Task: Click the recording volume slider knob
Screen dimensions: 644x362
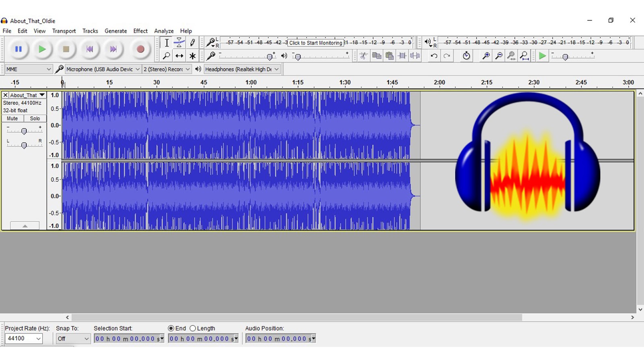Action: tap(270, 57)
